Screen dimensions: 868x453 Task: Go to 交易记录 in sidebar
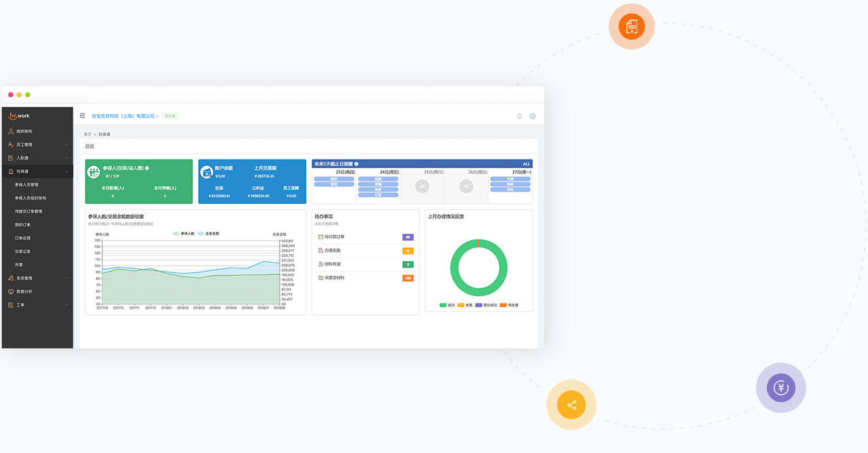click(23, 251)
